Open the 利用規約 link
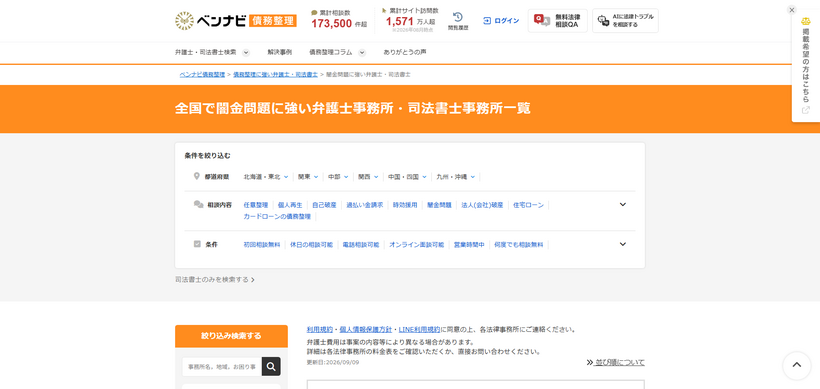 coord(320,330)
